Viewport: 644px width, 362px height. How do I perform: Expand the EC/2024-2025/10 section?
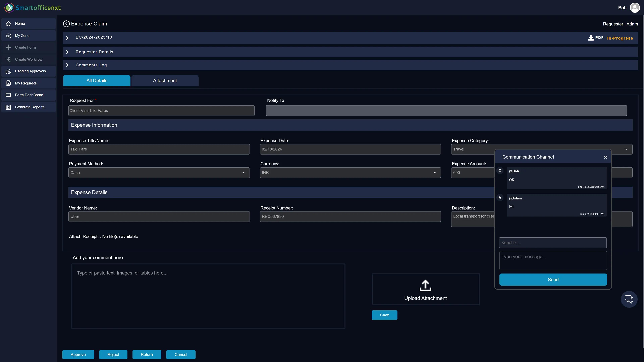point(67,38)
